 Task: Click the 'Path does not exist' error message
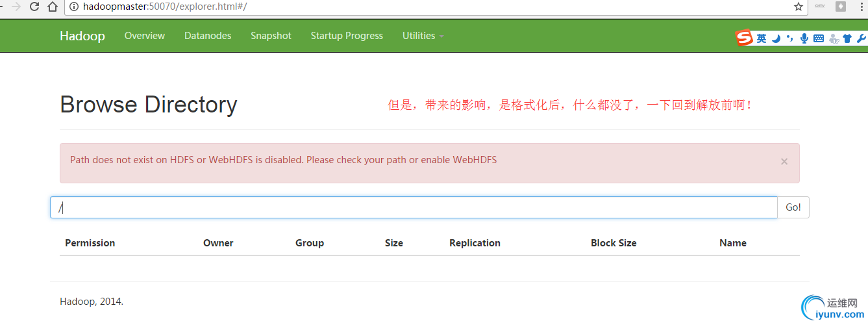tap(284, 160)
